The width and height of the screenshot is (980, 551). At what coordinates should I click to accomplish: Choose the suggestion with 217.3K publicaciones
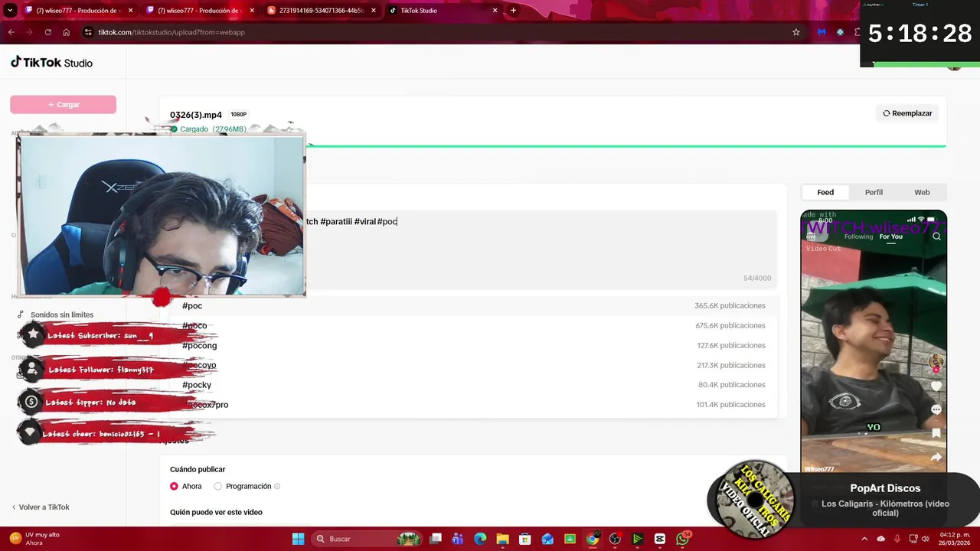pyautogui.click(x=473, y=366)
